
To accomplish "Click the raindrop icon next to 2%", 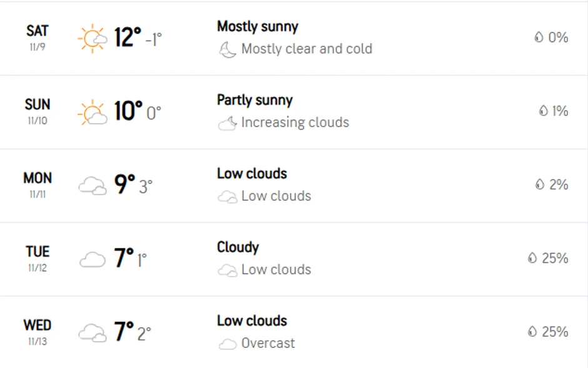I will click(x=539, y=185).
